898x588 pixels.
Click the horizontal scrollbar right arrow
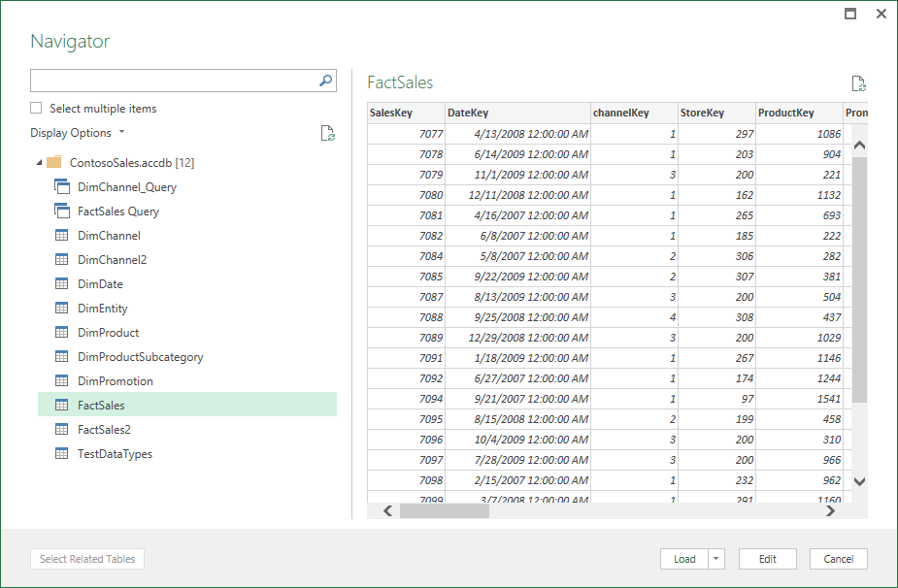(x=830, y=511)
